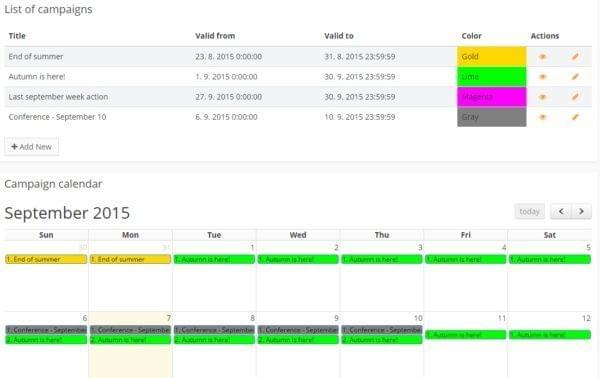View the Autumn is here! campaign (eye icon)
Screen dimensions: 600x378
click(542, 77)
